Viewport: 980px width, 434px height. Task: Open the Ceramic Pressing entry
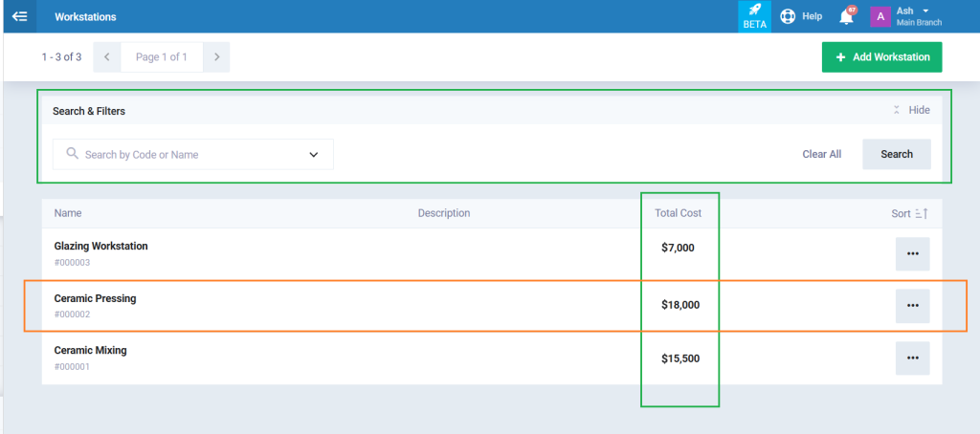tap(95, 298)
